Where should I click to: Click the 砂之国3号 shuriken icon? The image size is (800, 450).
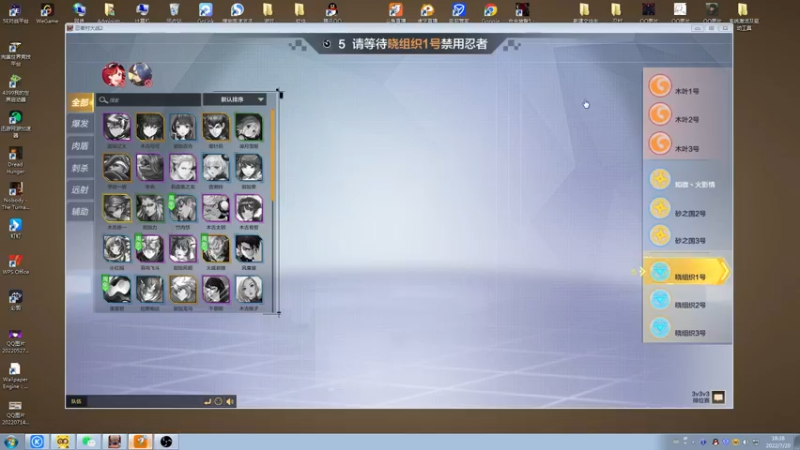point(660,236)
